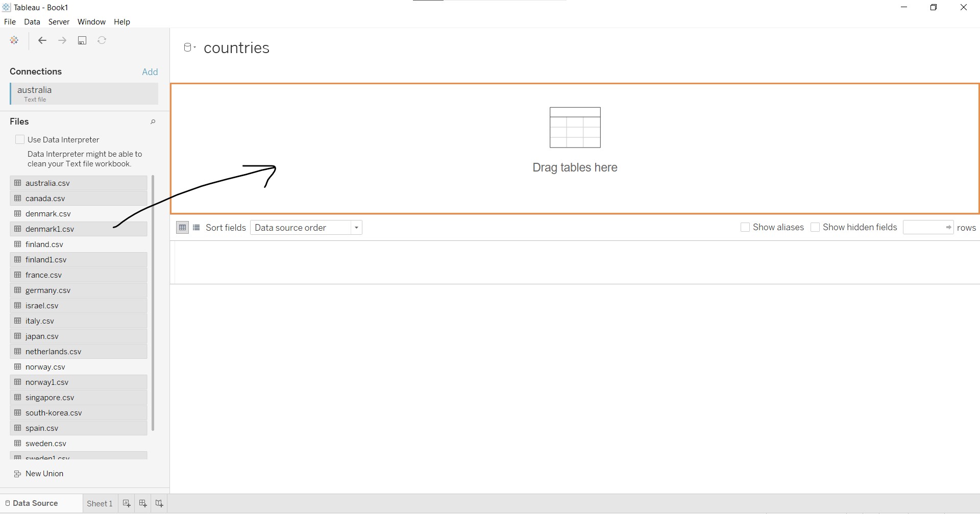
Task: Switch to the metadata list view icon
Action: click(197, 228)
